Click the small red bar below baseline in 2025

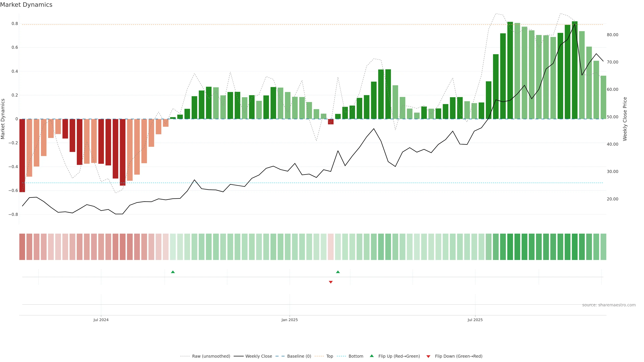(x=331, y=122)
